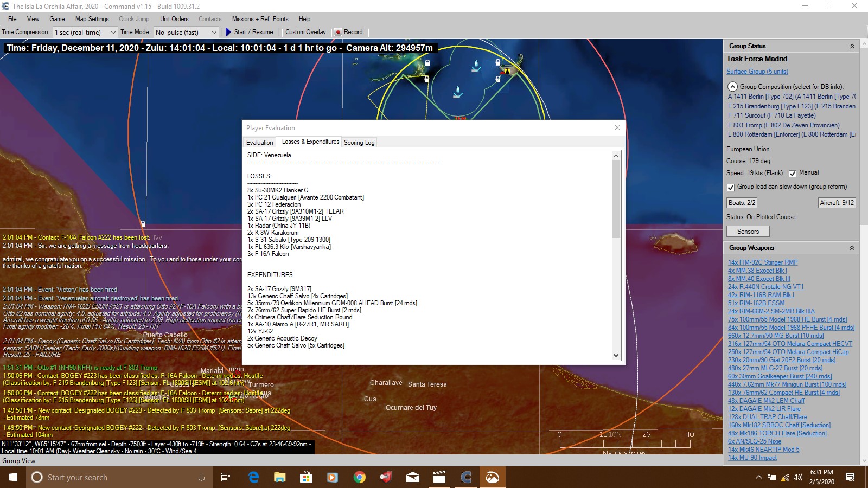This screenshot has height=488, width=868.
Task: Open the File menu
Action: click(12, 19)
